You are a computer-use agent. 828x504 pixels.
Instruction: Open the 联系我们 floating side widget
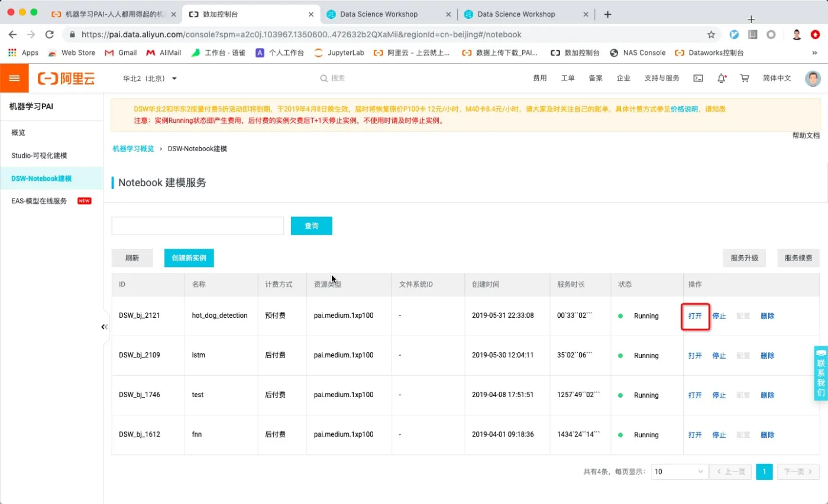tap(821, 373)
